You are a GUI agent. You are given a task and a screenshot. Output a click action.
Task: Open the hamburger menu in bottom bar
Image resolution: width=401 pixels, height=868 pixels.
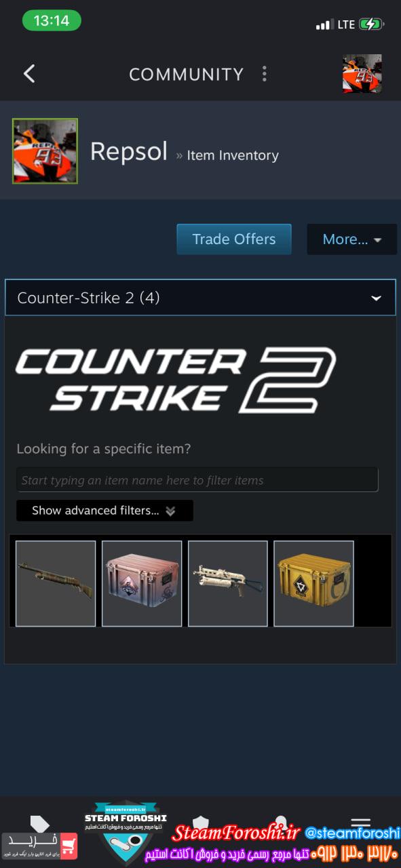(360, 823)
